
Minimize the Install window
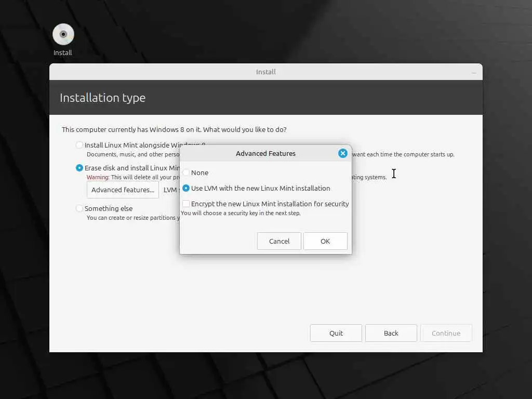click(474, 72)
